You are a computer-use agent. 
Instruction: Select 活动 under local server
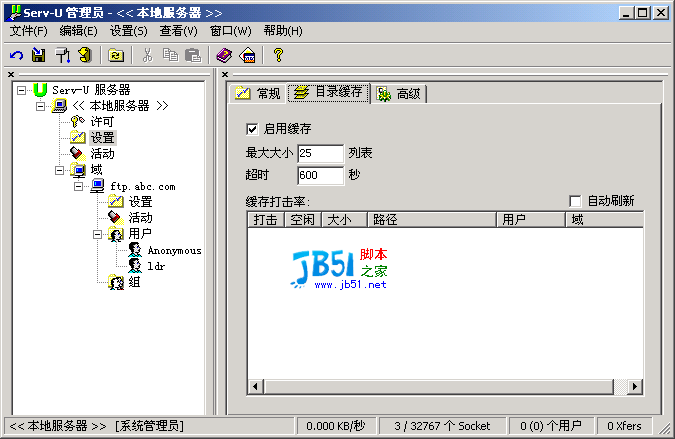tap(102, 154)
